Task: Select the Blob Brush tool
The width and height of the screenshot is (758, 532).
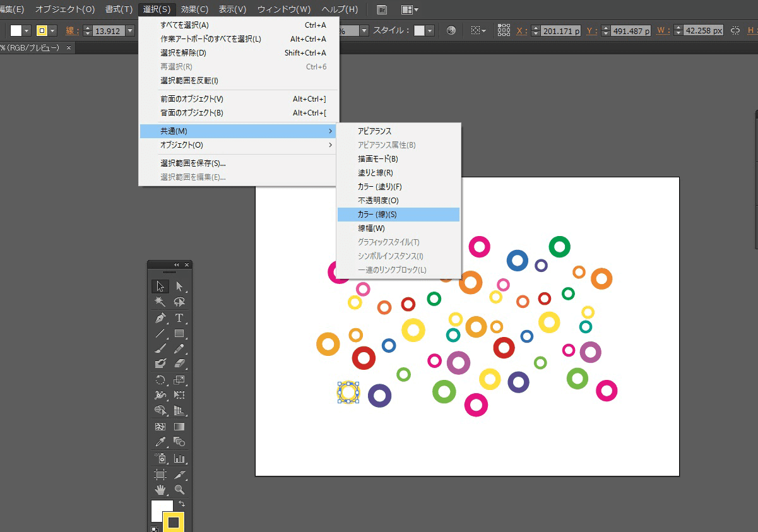Action: click(160, 364)
